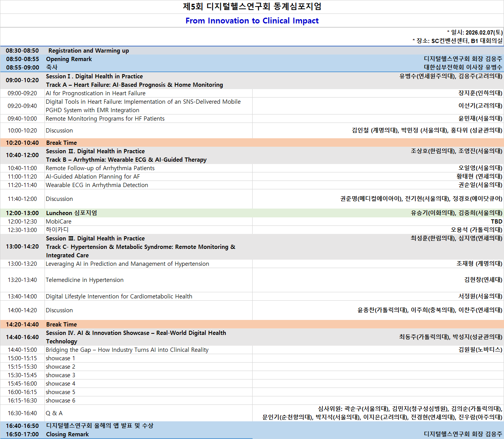
Task: Click the 'Closing Remark' cell
Action: pos(67,434)
